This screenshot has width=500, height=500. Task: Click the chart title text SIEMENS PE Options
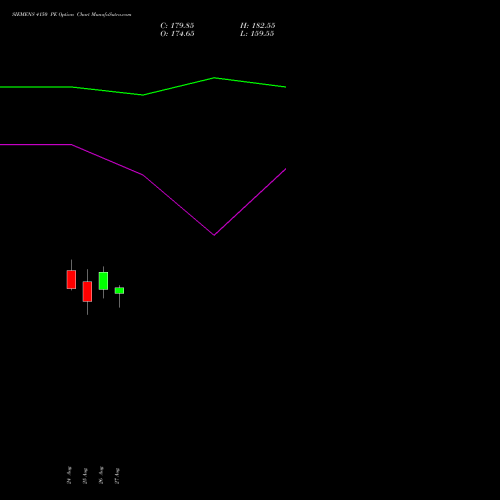72,15
